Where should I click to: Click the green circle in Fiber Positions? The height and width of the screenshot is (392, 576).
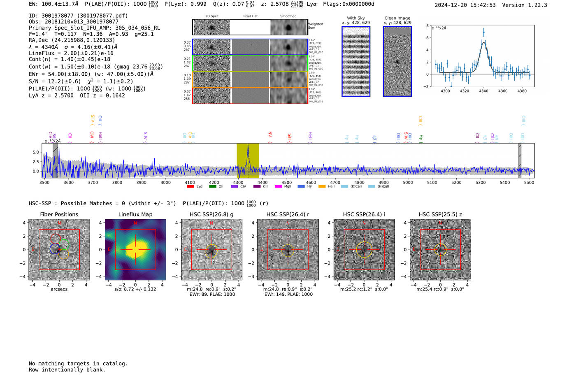(x=64, y=244)
